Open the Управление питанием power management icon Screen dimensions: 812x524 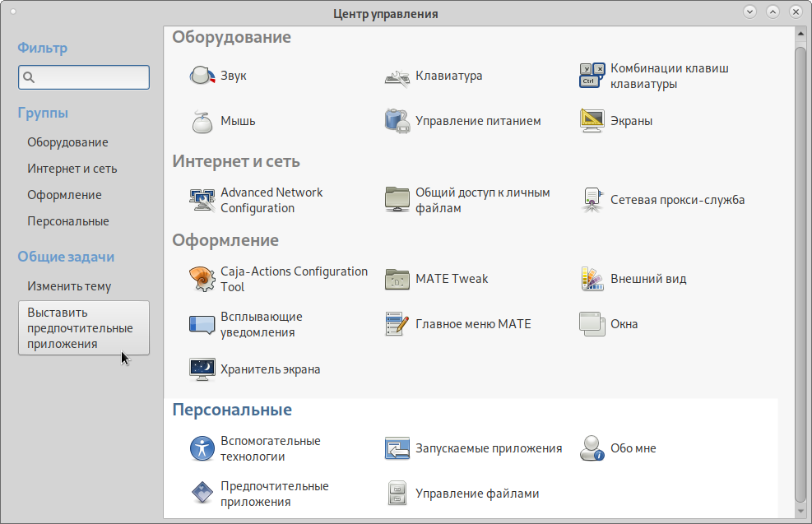(x=397, y=121)
